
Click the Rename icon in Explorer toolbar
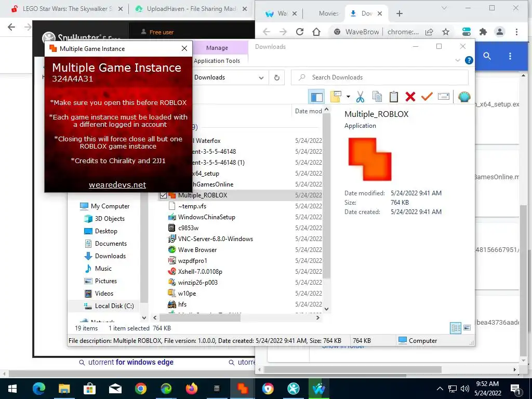coord(444,97)
